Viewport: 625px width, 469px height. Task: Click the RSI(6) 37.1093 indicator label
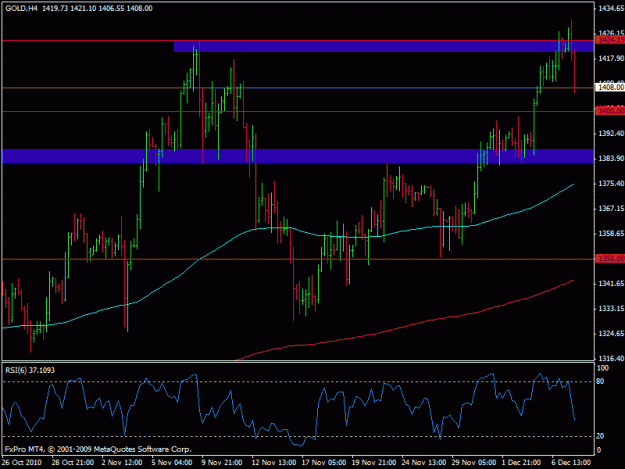[30, 370]
